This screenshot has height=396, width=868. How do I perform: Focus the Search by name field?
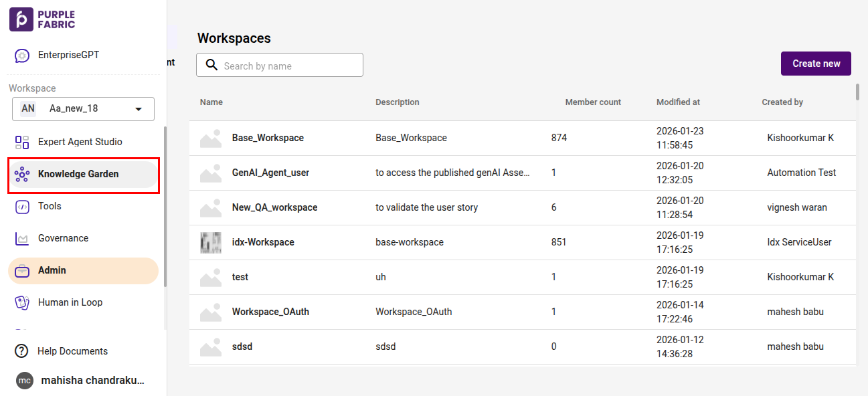288,66
